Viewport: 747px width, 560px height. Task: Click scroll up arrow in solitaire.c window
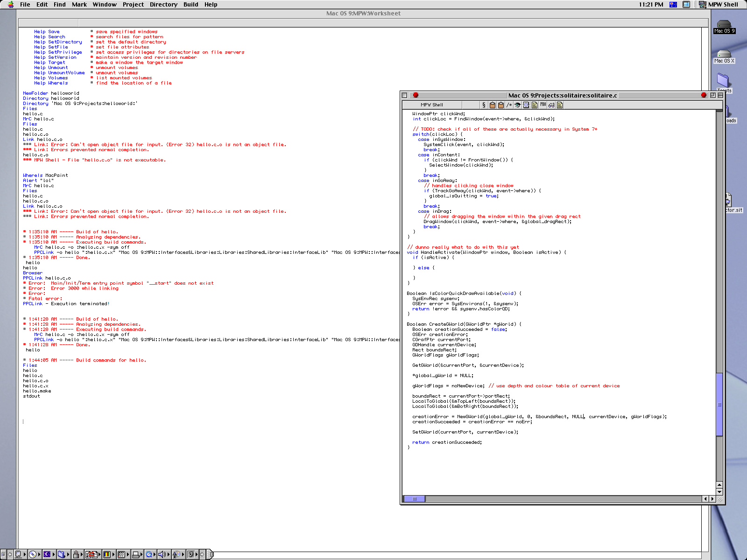(x=719, y=485)
